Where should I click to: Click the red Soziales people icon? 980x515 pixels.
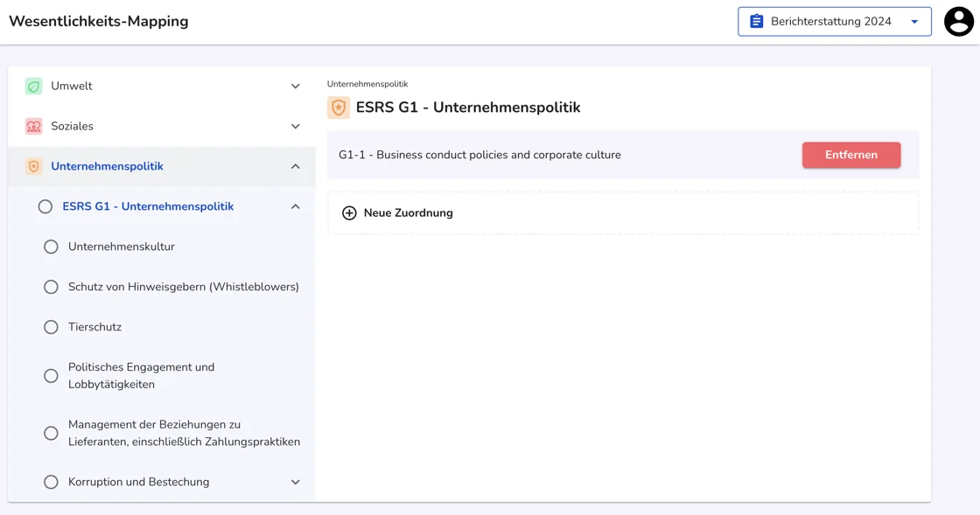click(x=33, y=126)
